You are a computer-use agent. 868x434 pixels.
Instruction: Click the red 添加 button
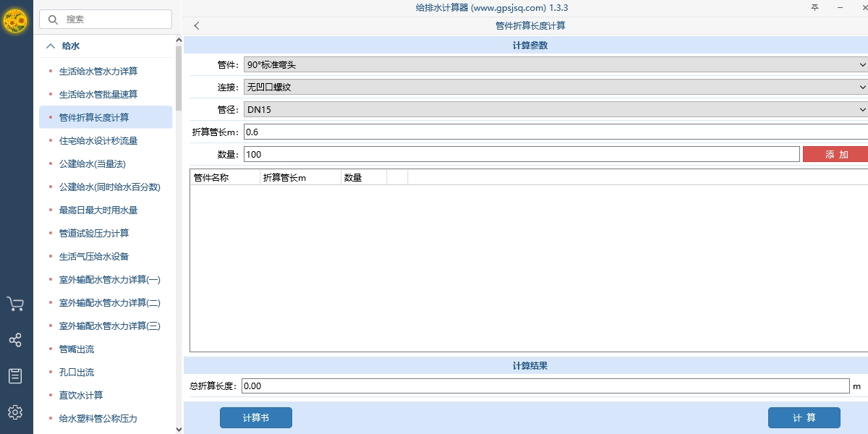tap(835, 153)
